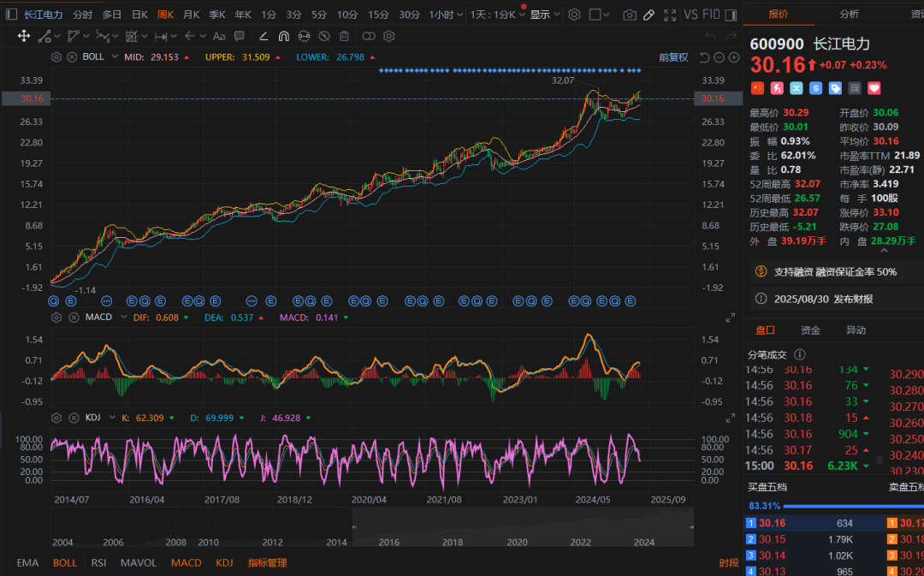Pick the wave pattern drawing tool
Screen dimensions: 924x576
pos(103,37)
